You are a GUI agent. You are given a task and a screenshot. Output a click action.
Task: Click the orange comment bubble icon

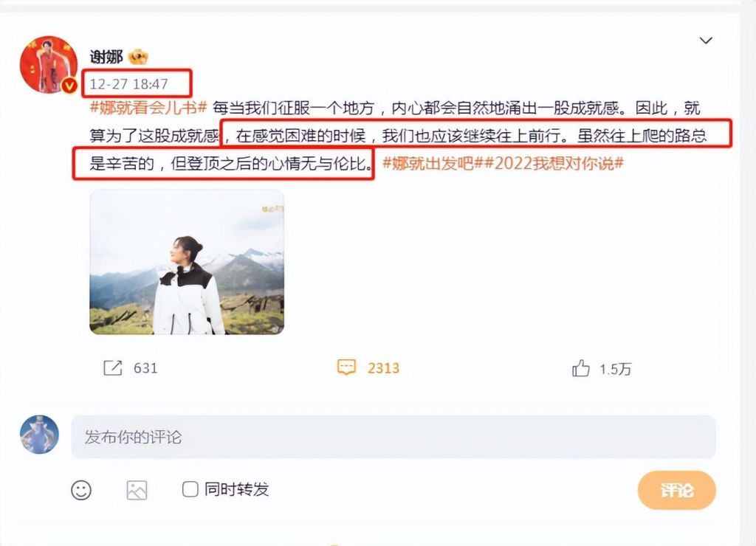pos(346,367)
